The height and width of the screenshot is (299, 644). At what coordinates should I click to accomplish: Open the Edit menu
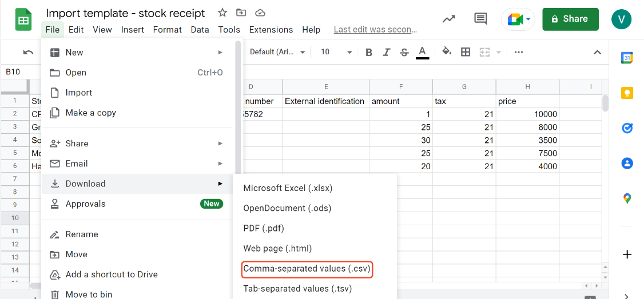pos(76,30)
